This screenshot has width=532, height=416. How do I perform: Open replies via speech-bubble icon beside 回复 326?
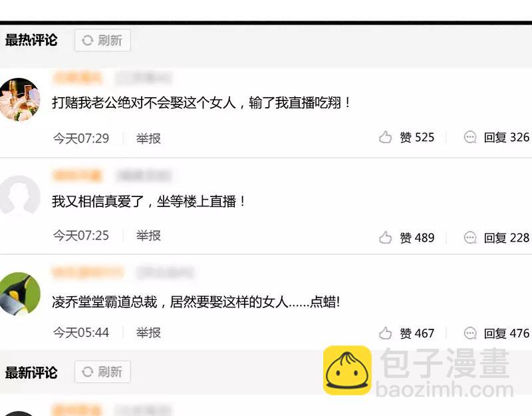[470, 137]
